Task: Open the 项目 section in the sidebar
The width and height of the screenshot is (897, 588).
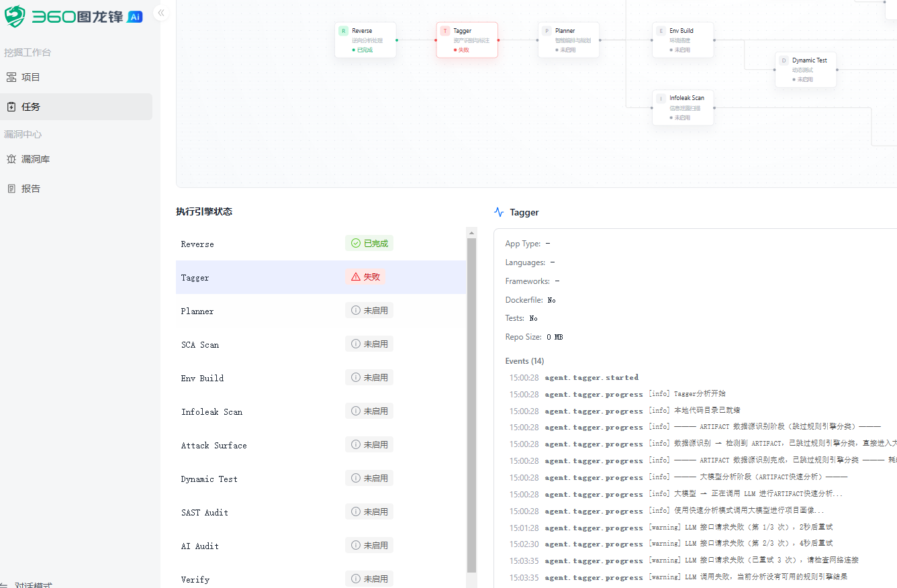Action: 76,77
